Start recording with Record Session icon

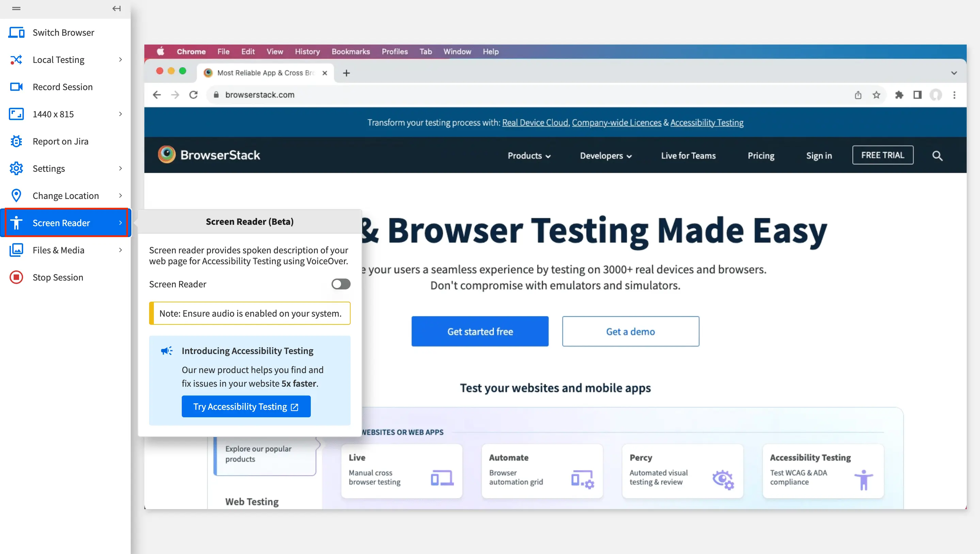16,87
